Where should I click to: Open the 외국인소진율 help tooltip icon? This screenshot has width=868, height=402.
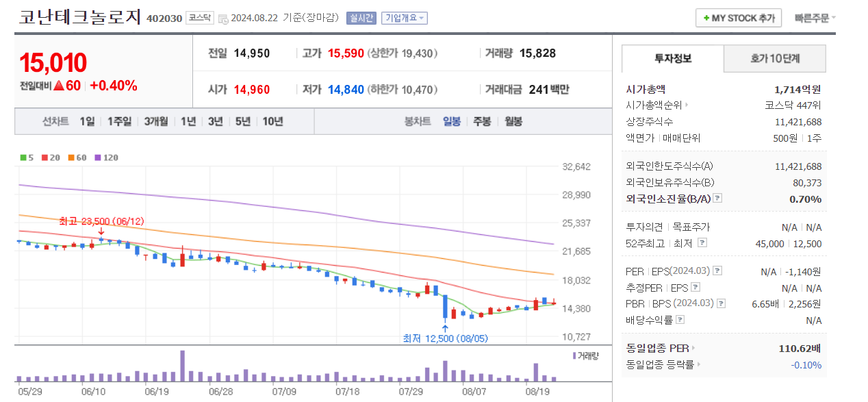click(716, 199)
